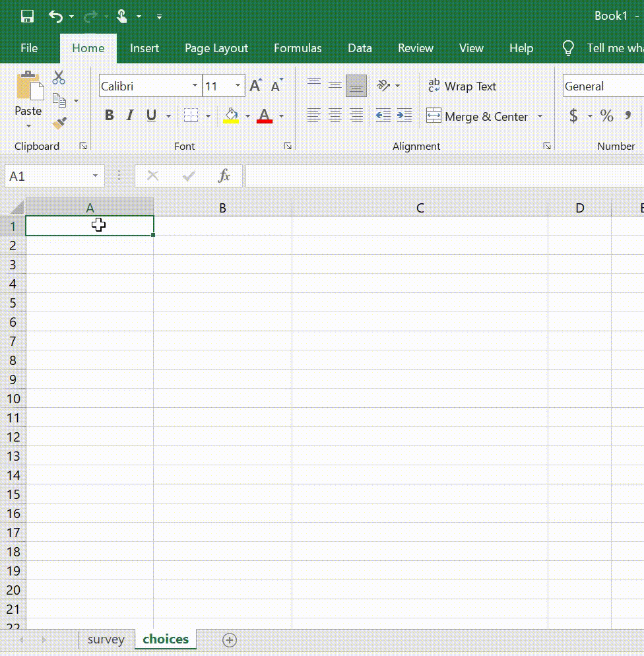Activate the Format Painter brush
This screenshot has height=656, width=644.
point(59,123)
